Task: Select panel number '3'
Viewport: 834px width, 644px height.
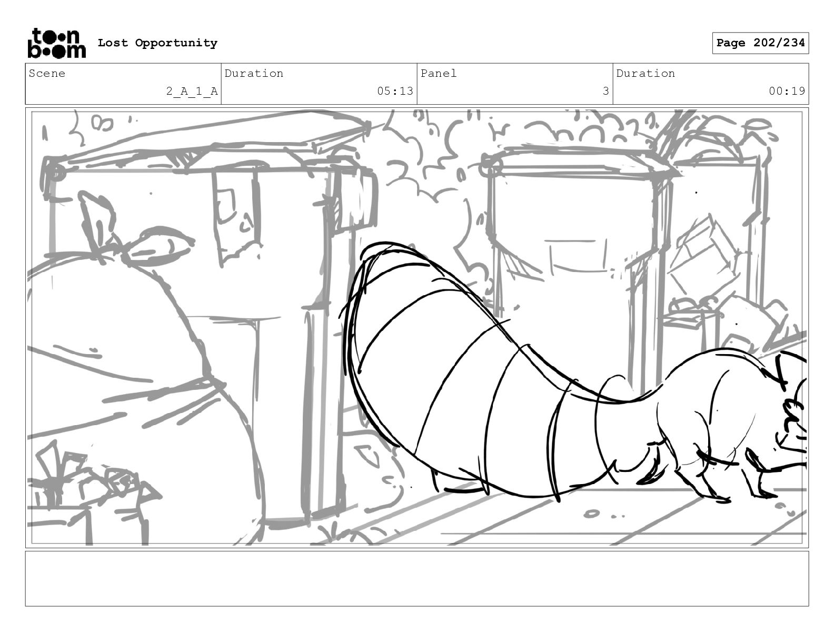Action: (605, 91)
